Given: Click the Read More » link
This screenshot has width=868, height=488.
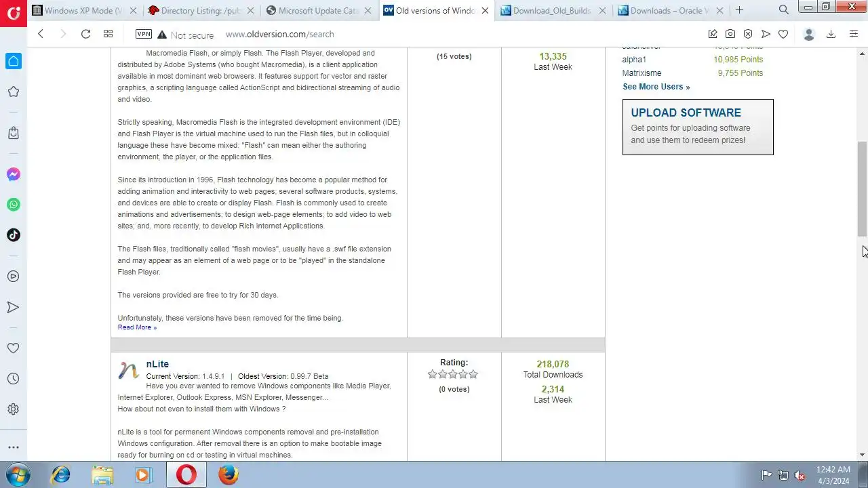Looking at the screenshot, I should point(137,327).
